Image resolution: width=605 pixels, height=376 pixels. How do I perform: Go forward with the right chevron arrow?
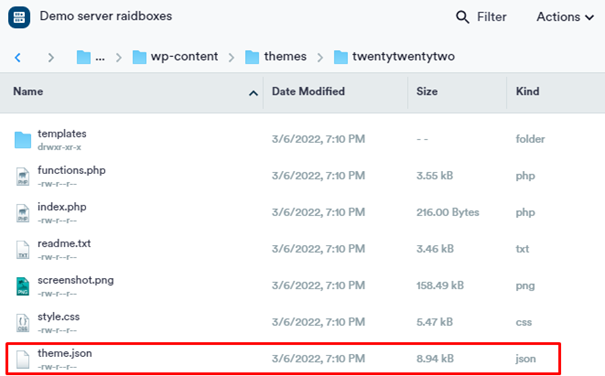pyautogui.click(x=51, y=58)
